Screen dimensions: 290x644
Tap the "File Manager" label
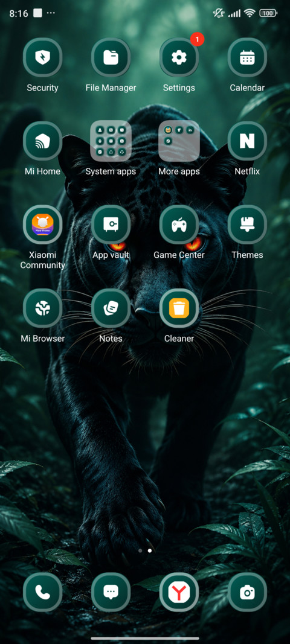111,88
